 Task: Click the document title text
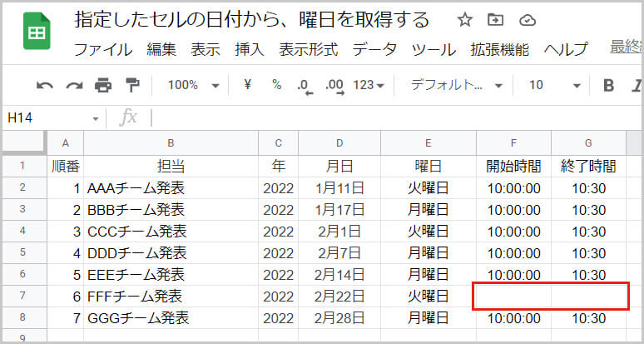(x=252, y=20)
